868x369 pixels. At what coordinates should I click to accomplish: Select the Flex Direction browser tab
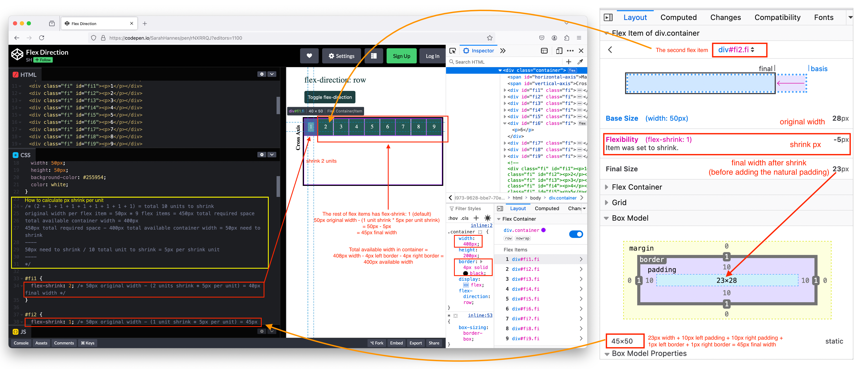pos(99,23)
